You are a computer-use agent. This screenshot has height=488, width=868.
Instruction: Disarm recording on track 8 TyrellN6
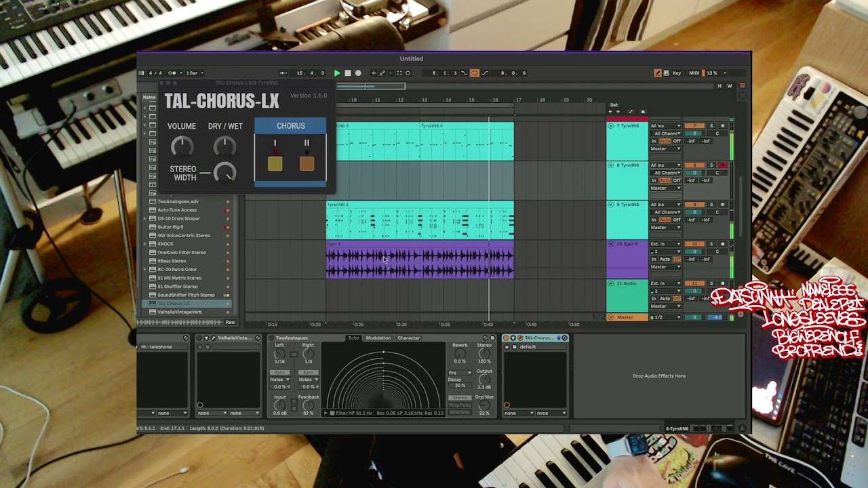point(723,165)
